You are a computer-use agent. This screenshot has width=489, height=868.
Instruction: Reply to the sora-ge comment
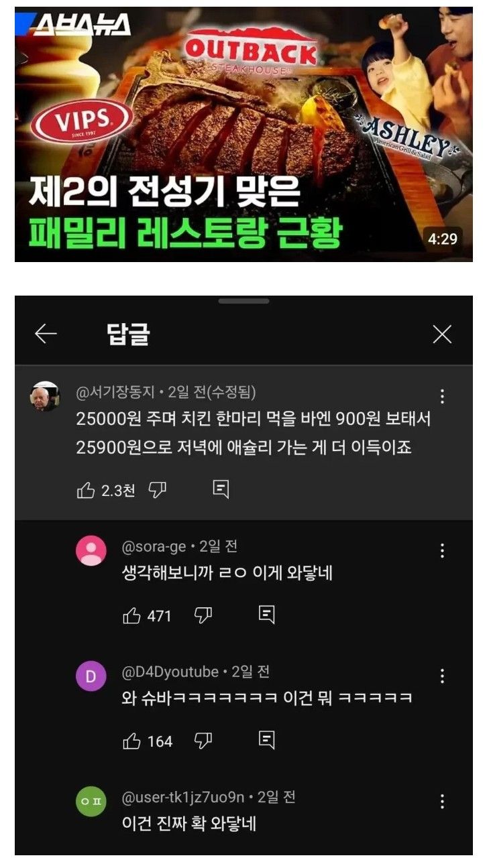266,615
